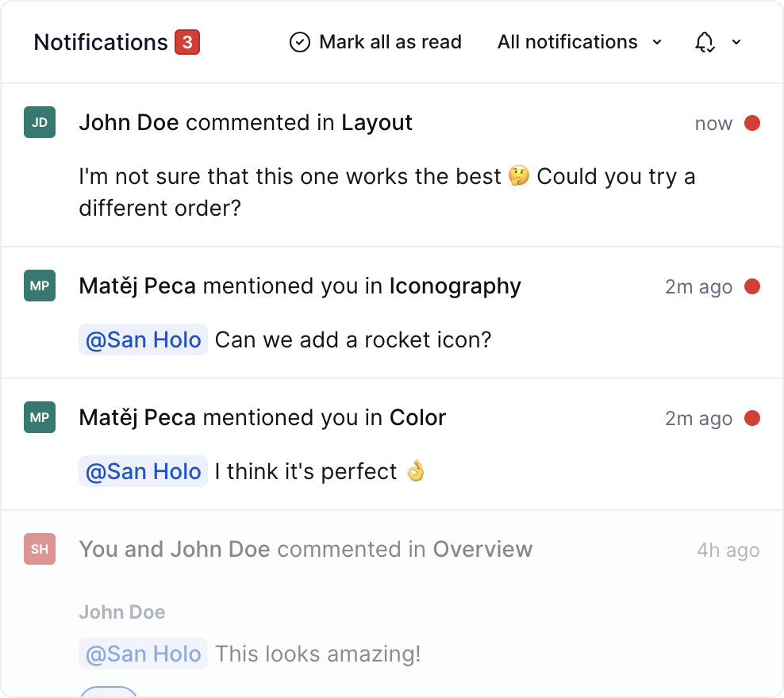Click the notification bell icon
This screenshot has height=698, width=784.
[705, 42]
